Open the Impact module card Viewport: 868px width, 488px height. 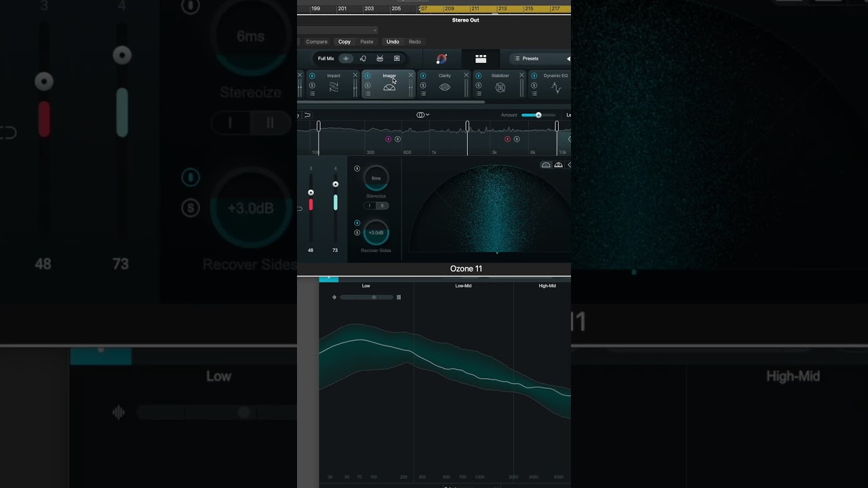[334, 85]
